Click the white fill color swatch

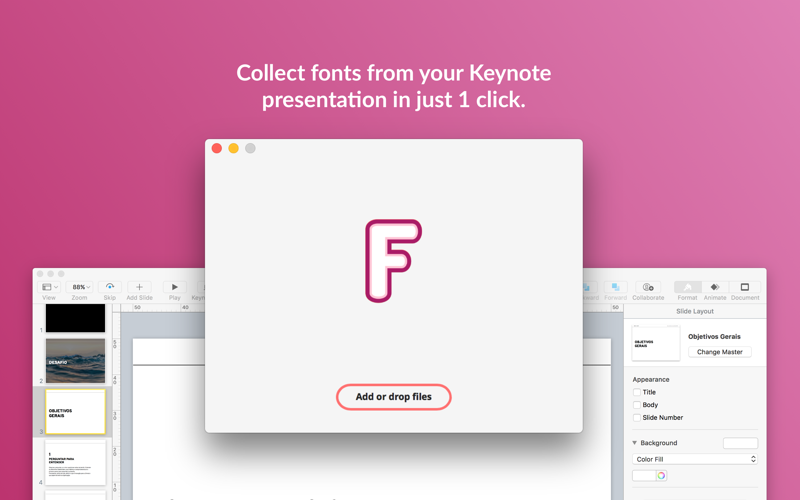click(x=644, y=476)
